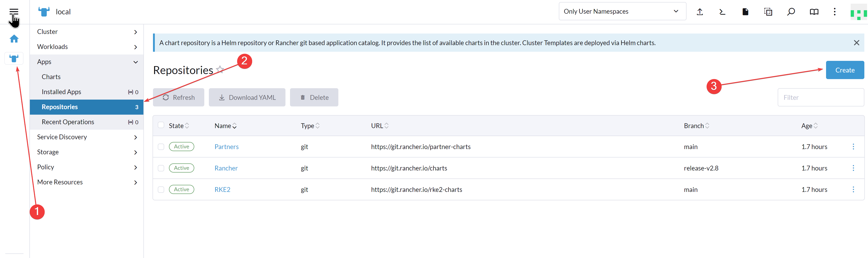The width and height of the screenshot is (868, 258).
Task: Sort the table by Type
Action: point(310,126)
